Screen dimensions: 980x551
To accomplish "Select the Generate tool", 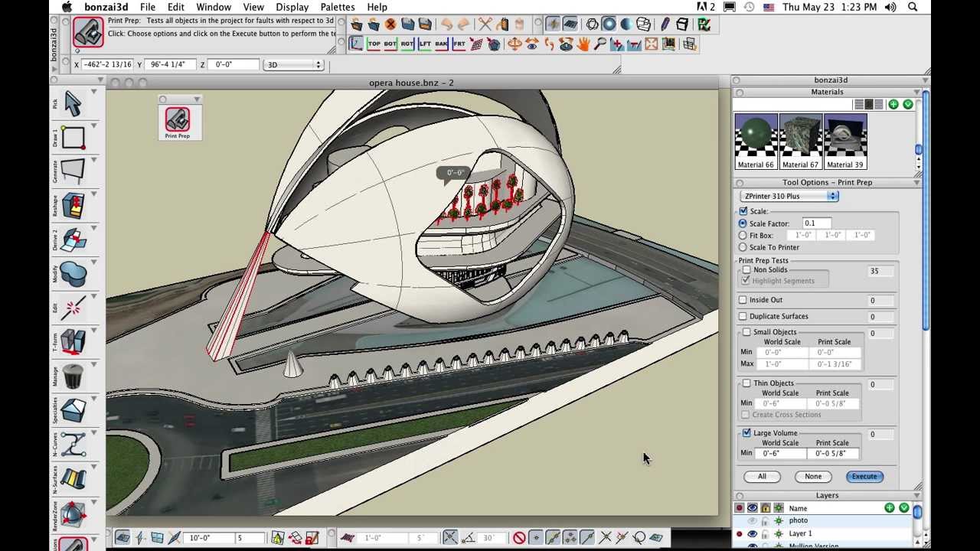I will click(x=73, y=171).
